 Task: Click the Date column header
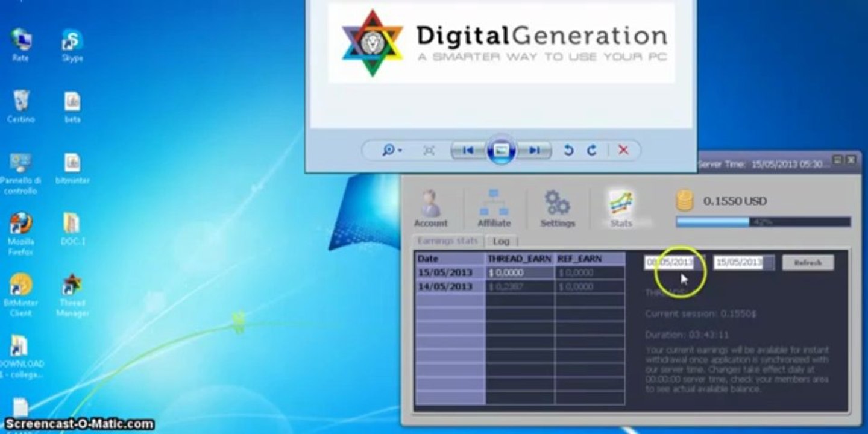tap(450, 259)
